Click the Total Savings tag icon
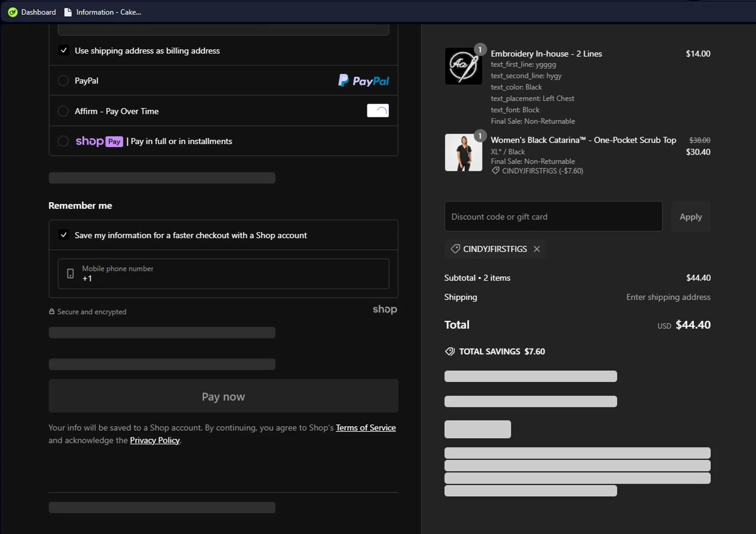The image size is (756, 534). pos(450,352)
